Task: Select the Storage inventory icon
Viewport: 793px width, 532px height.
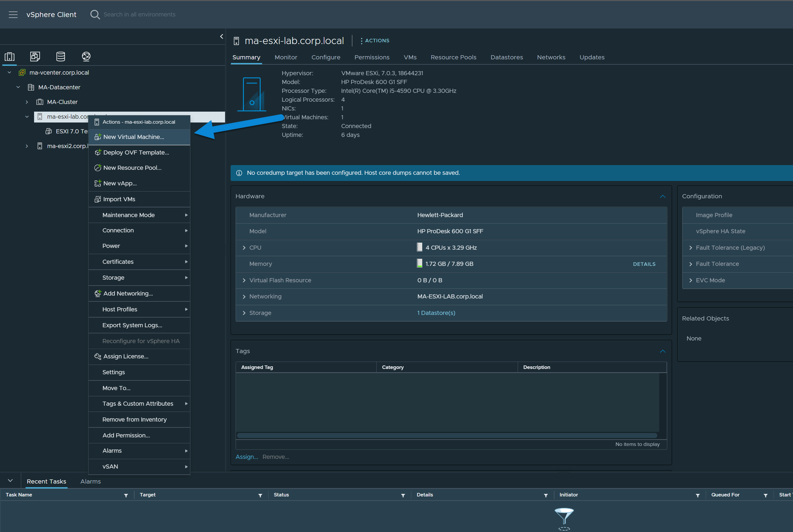Action: coord(61,56)
